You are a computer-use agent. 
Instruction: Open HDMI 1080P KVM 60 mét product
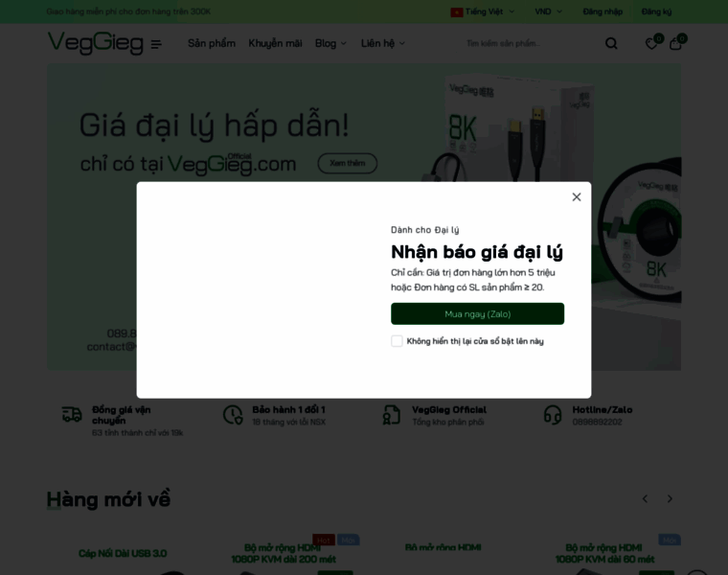point(604,553)
